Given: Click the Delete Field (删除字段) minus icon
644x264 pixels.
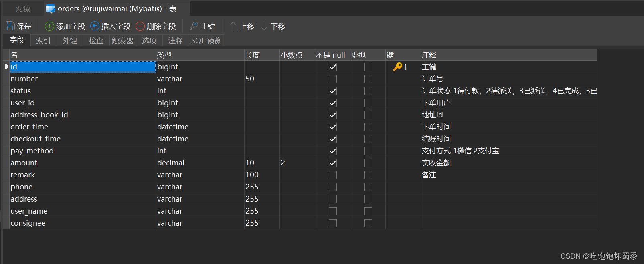Looking at the screenshot, I should click(x=140, y=26).
